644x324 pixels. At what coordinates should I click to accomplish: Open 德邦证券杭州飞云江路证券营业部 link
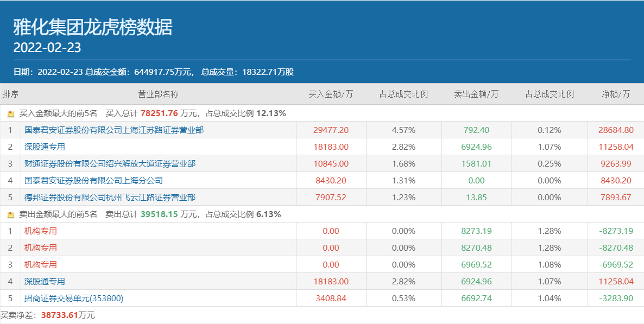point(110,198)
